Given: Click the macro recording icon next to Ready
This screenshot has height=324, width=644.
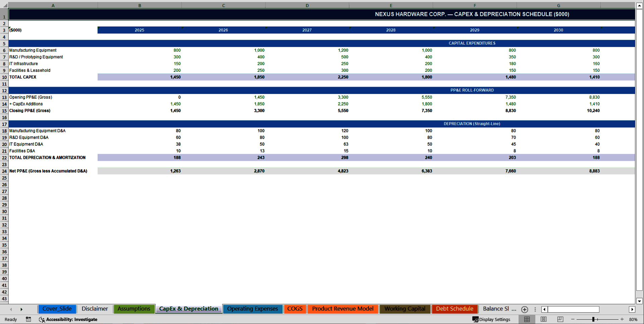Looking at the screenshot, I should [28, 319].
